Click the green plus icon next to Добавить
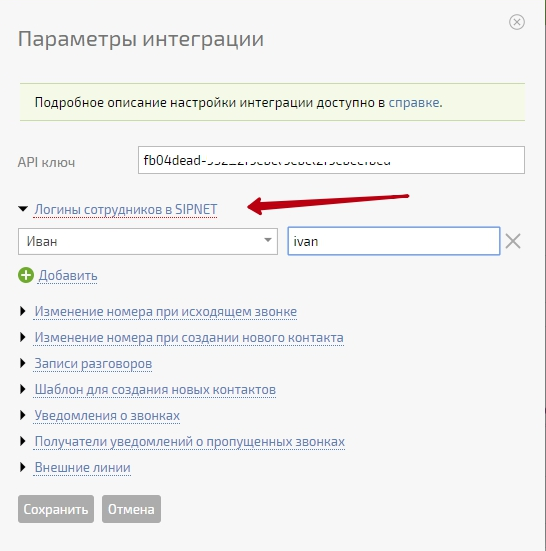 26,275
